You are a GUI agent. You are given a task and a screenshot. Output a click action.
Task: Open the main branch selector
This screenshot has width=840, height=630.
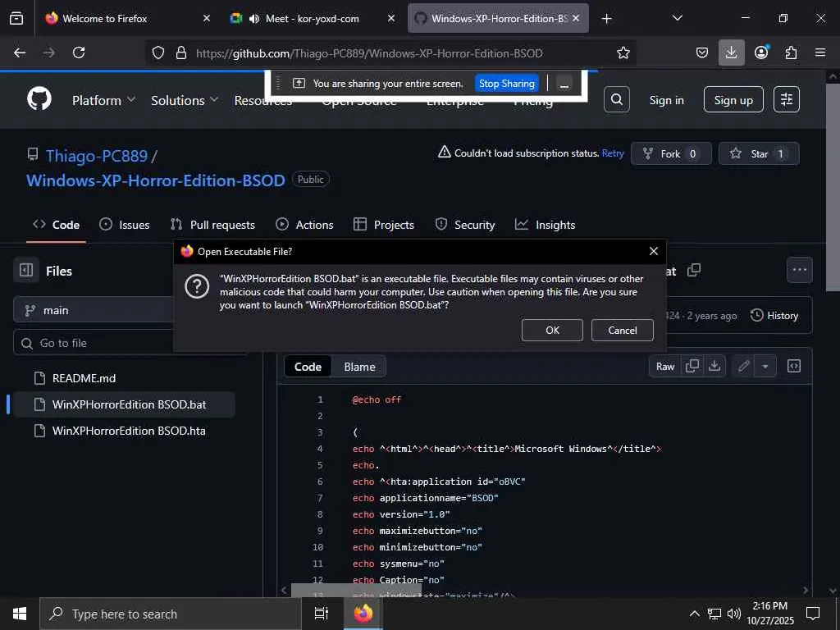pos(94,310)
